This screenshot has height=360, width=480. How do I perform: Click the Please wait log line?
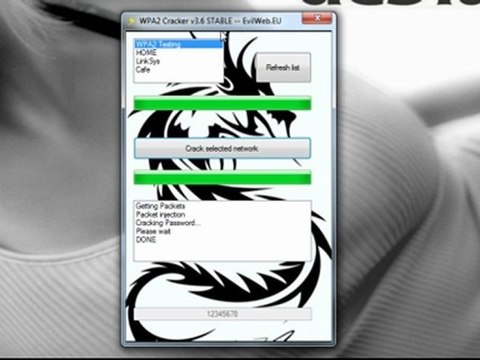click(x=153, y=231)
